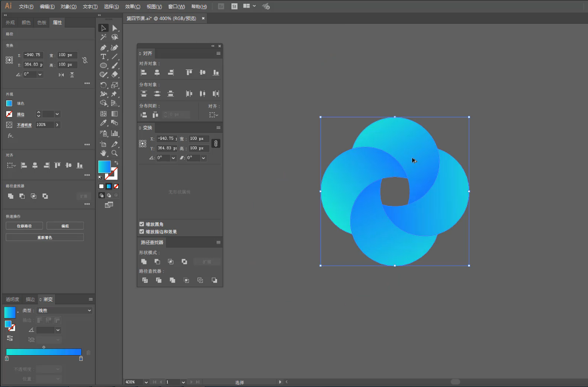
Task: Open the 效果 menu
Action: point(133,7)
